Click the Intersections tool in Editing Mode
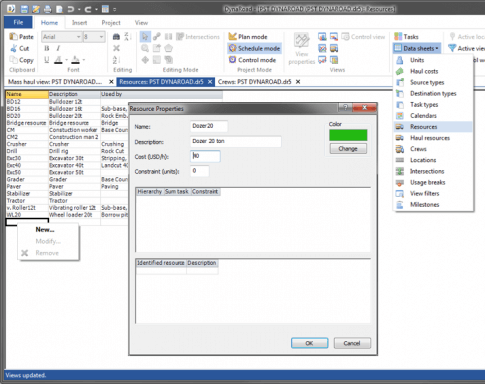Viewport: 485px width, 384px height. (x=198, y=37)
